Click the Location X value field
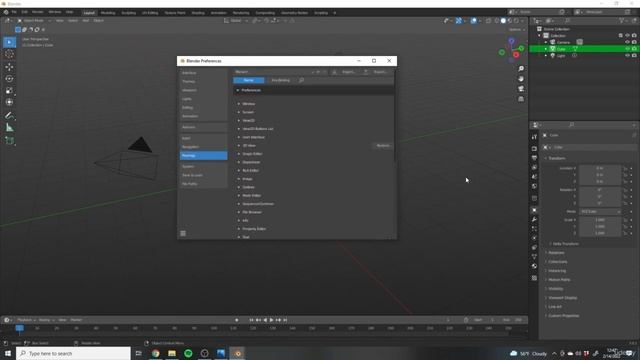 click(x=600, y=168)
